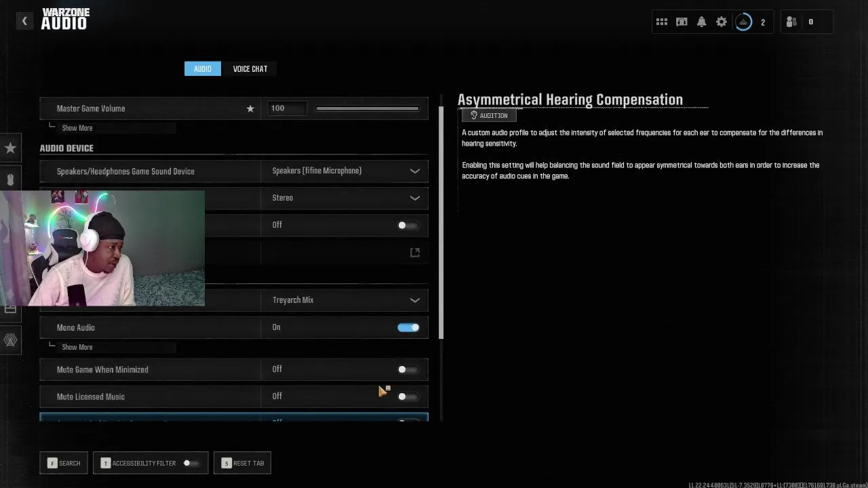
Task: Click the Asymmetrical Hearing Compensation heading
Action: [x=570, y=100]
